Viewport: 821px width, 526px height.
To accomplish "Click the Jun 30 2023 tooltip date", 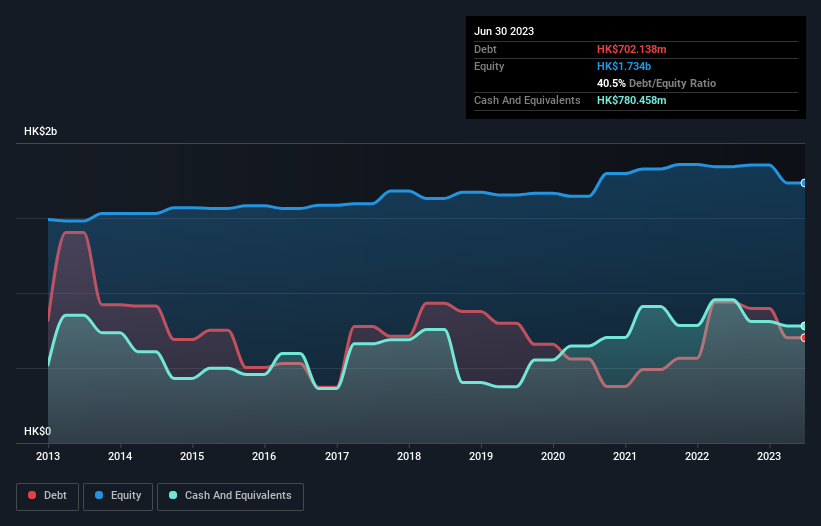I will tap(504, 31).
